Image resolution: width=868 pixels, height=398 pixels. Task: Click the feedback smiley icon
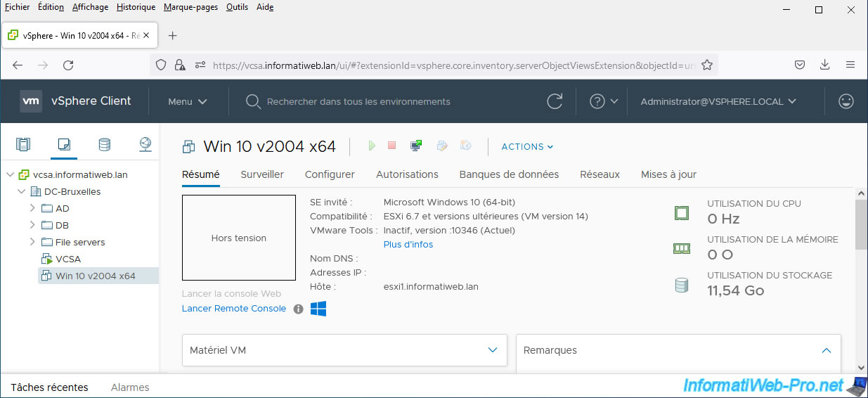pos(846,101)
